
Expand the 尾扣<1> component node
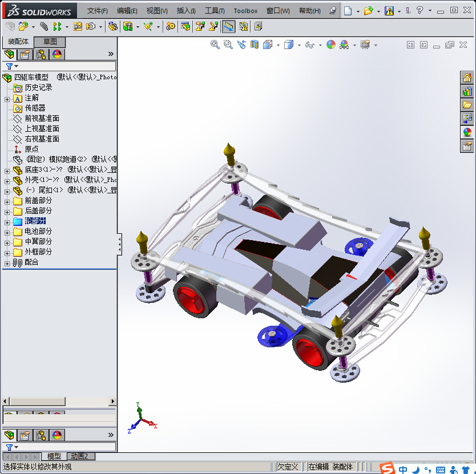point(7,192)
